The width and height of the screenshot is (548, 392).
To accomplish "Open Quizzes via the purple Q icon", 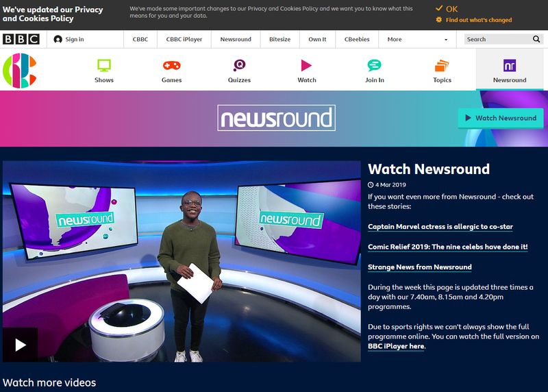I will tap(239, 65).
